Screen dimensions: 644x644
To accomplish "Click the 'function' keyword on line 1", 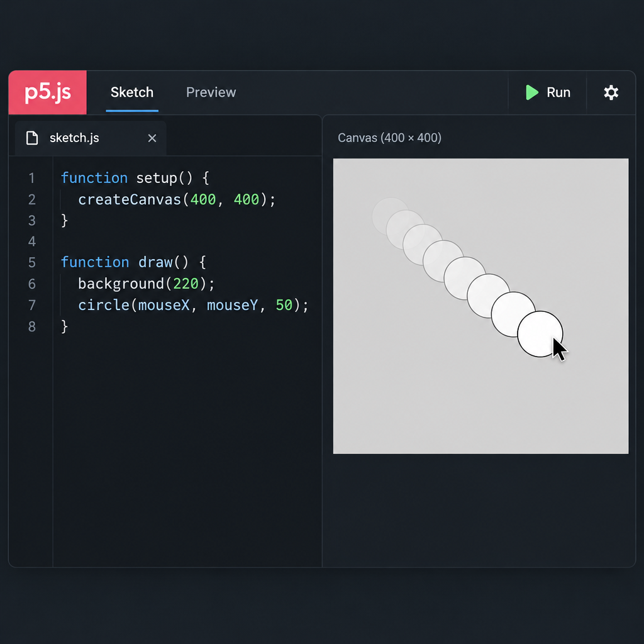I will (94, 178).
